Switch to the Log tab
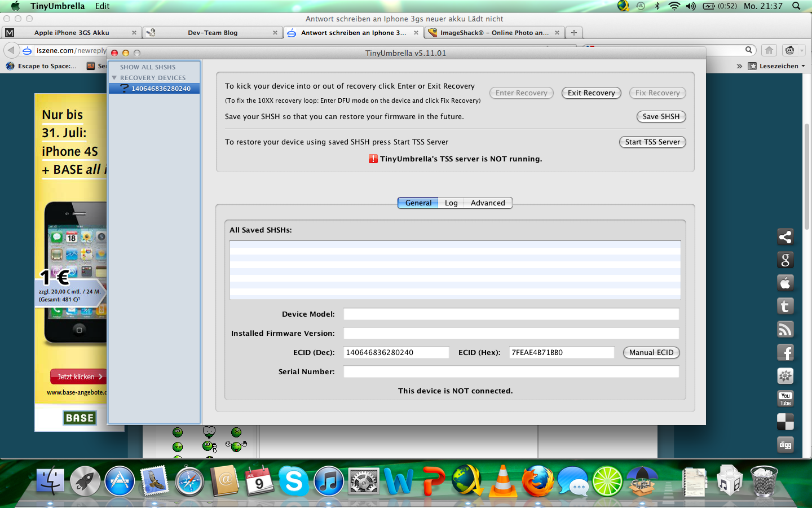812x508 pixels. (x=451, y=203)
